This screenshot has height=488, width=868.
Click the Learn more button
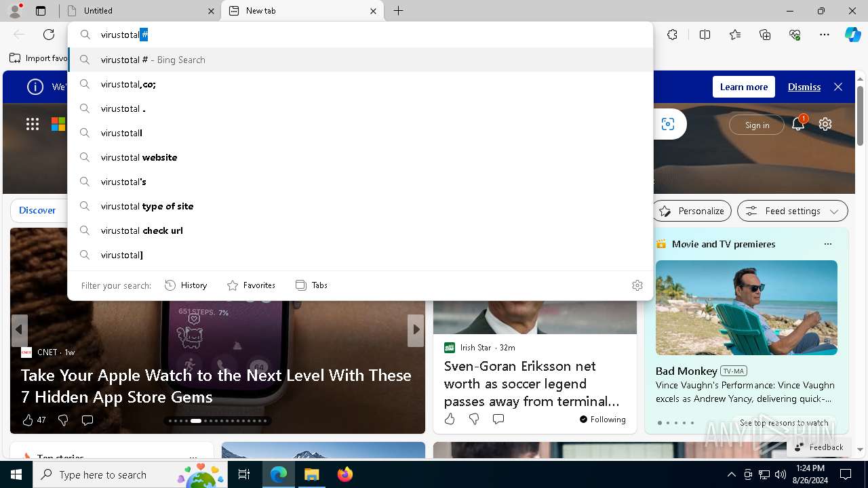pos(744,87)
